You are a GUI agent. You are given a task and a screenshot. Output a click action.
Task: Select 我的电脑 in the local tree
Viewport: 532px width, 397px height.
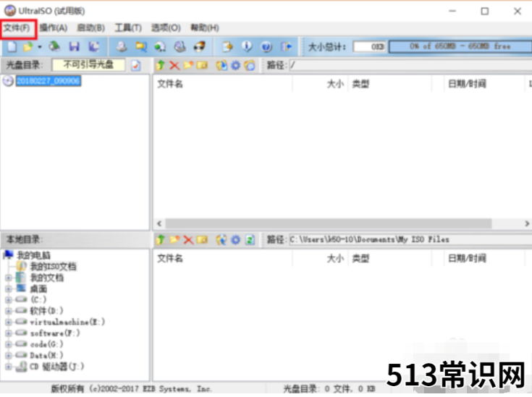coord(33,255)
